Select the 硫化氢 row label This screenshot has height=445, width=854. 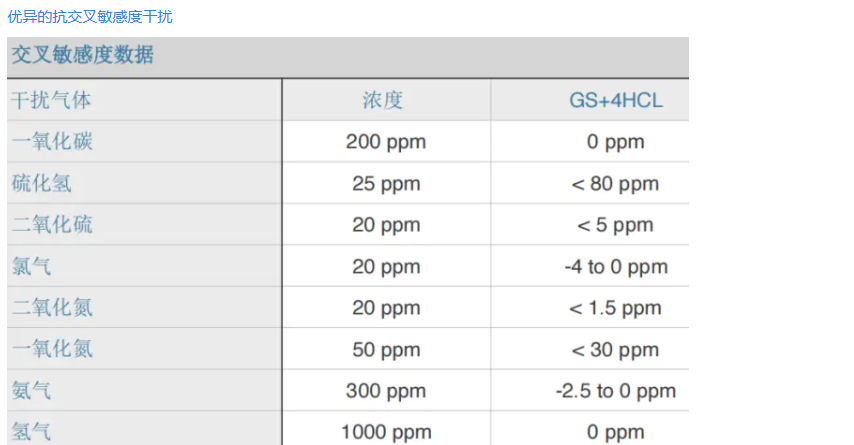pyautogui.click(x=42, y=184)
